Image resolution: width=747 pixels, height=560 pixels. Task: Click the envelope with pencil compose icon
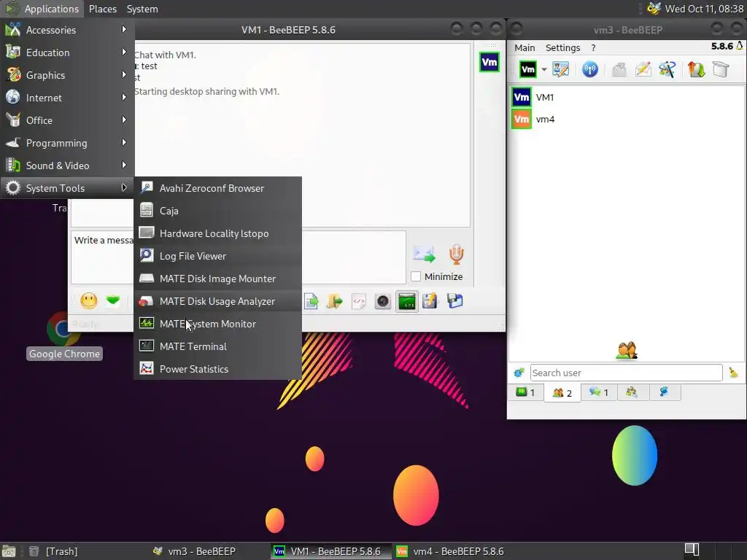643,69
